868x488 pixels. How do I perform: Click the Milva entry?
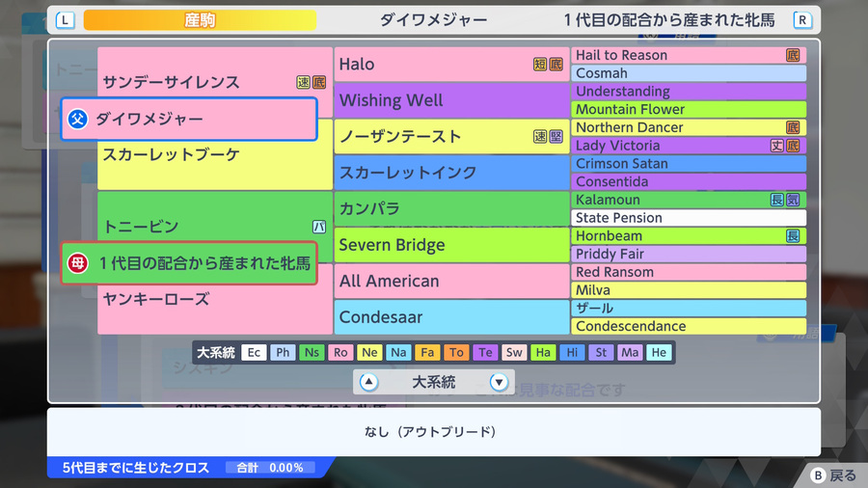[689, 290]
